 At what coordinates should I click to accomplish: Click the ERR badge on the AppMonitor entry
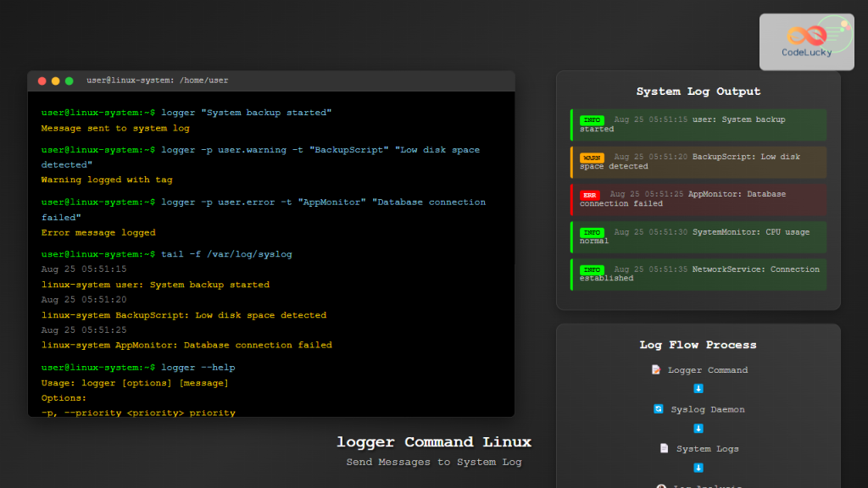click(x=591, y=194)
